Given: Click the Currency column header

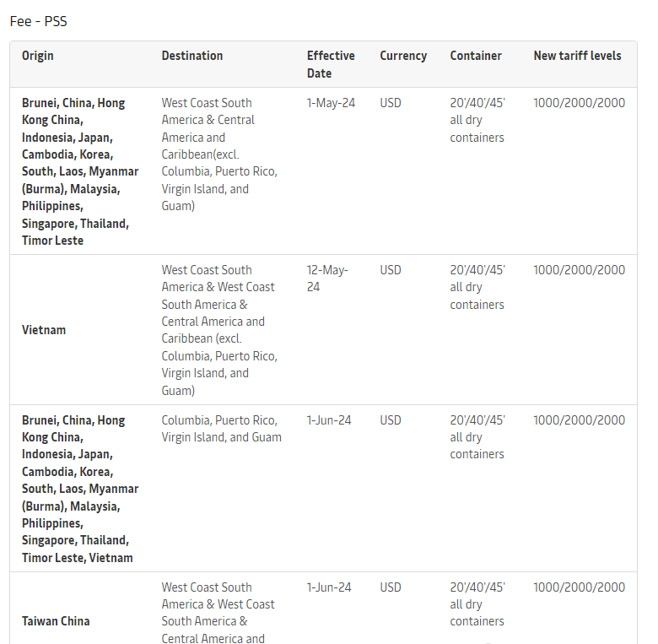Looking at the screenshot, I should pyautogui.click(x=403, y=56).
